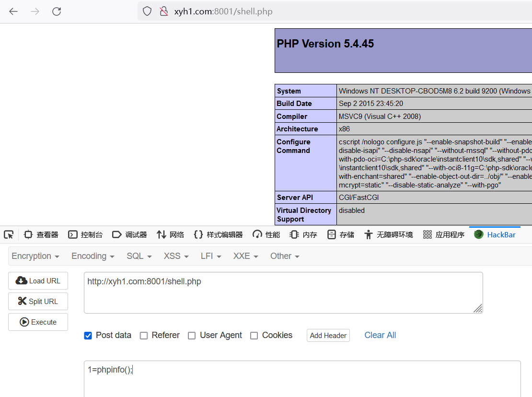Enable the Cookies checkbox

pyautogui.click(x=254, y=336)
